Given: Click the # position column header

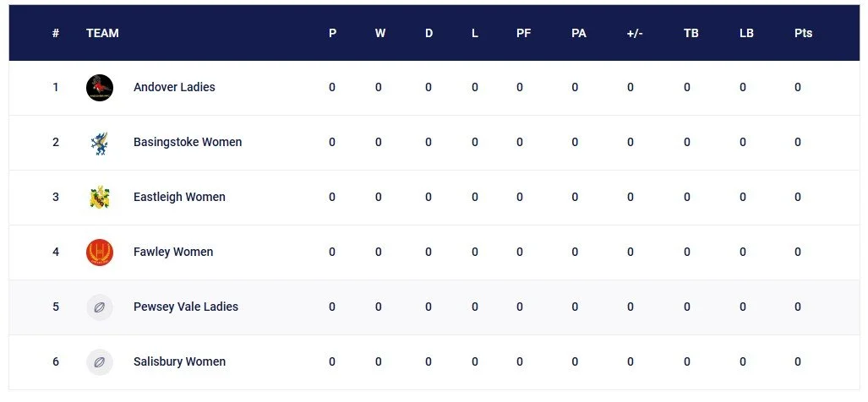Looking at the screenshot, I should 56,33.
